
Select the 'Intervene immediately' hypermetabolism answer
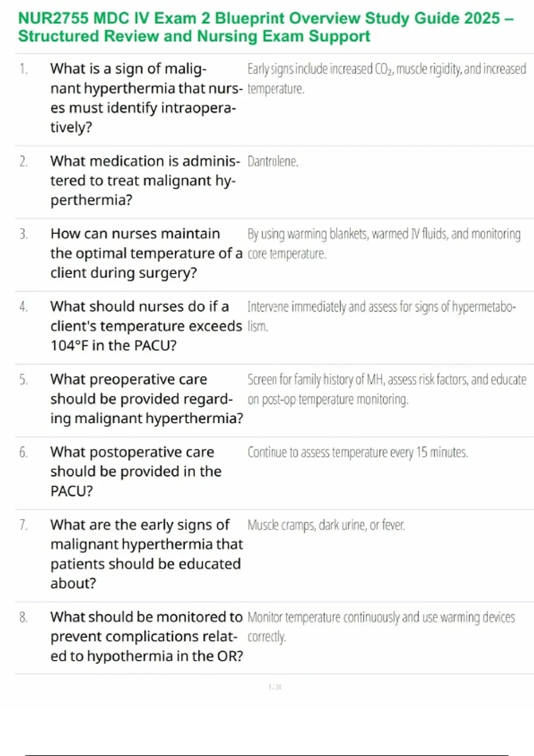coord(381,316)
